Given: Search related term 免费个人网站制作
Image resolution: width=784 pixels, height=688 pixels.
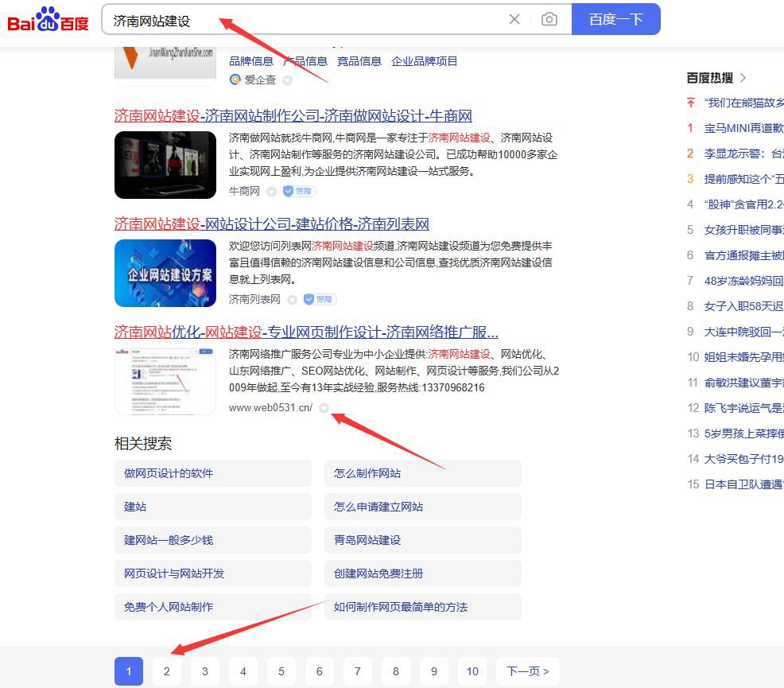Looking at the screenshot, I should click(x=213, y=607).
